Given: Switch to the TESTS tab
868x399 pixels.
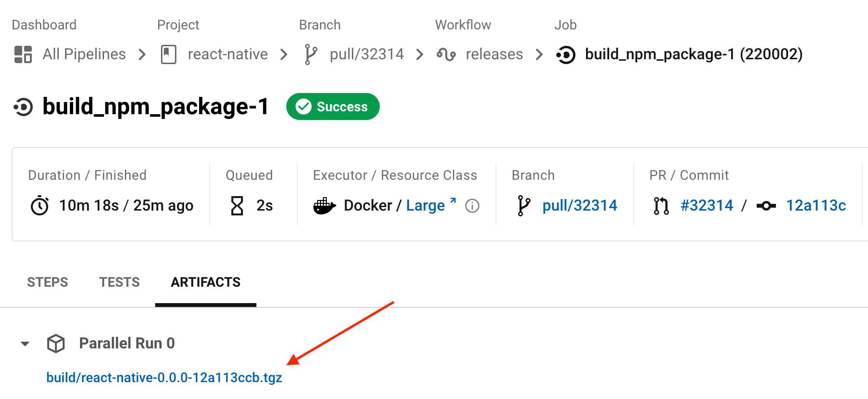Looking at the screenshot, I should (x=120, y=282).
